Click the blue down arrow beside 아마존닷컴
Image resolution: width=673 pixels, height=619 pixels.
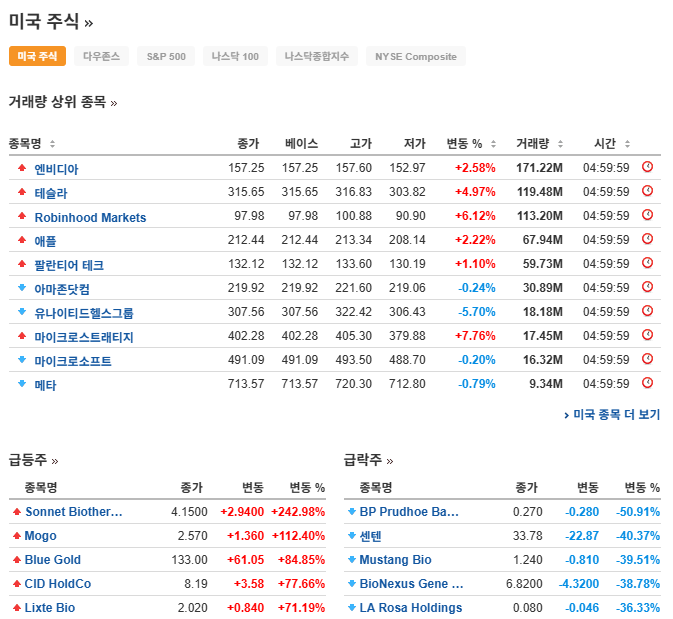[22, 288]
